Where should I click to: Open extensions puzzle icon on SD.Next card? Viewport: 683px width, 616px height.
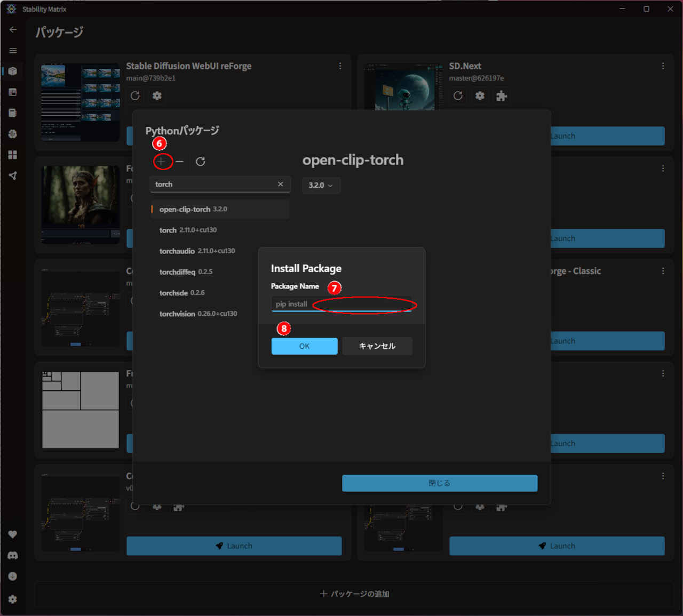tap(502, 95)
